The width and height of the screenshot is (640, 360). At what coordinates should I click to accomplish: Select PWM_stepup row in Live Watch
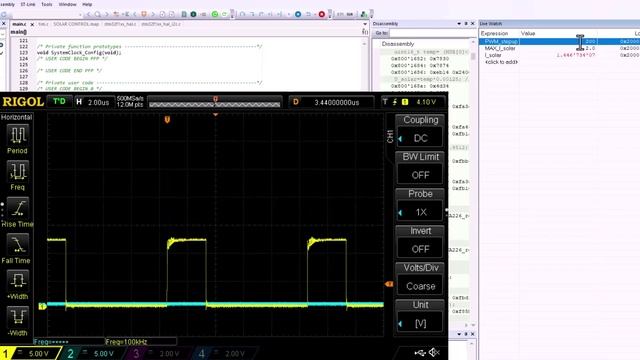click(560, 41)
